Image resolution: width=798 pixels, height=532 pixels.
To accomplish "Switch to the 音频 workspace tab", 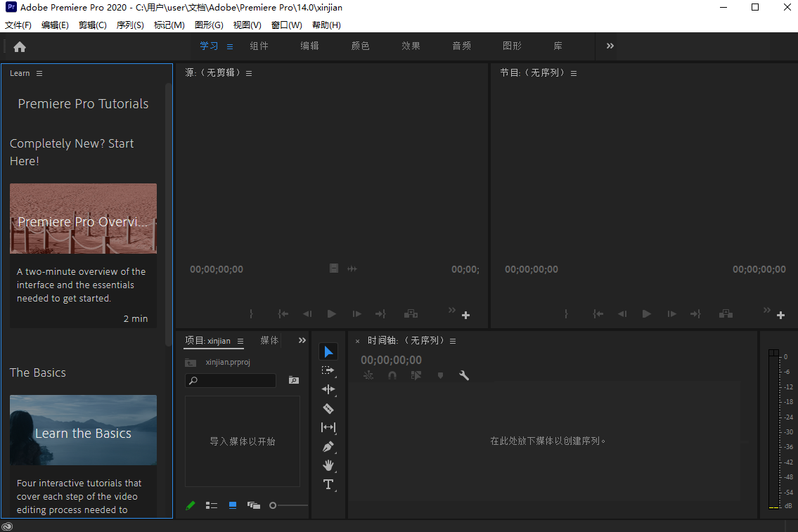I will 462,46.
